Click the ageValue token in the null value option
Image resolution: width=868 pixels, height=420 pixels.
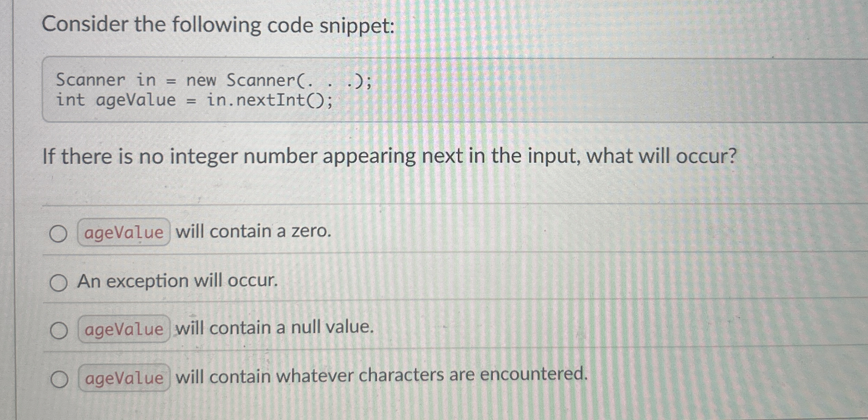coord(123,330)
